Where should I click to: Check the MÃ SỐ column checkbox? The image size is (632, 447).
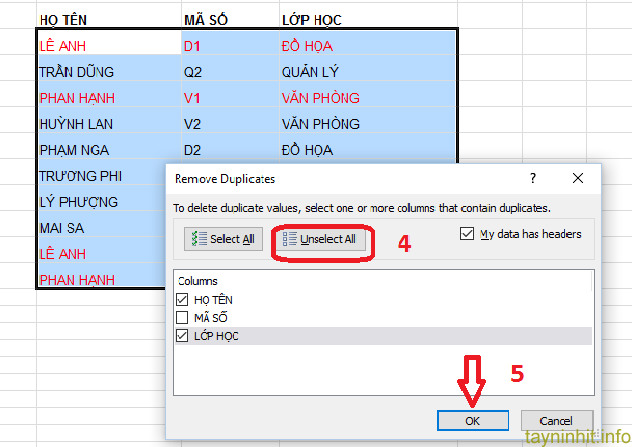(x=182, y=317)
